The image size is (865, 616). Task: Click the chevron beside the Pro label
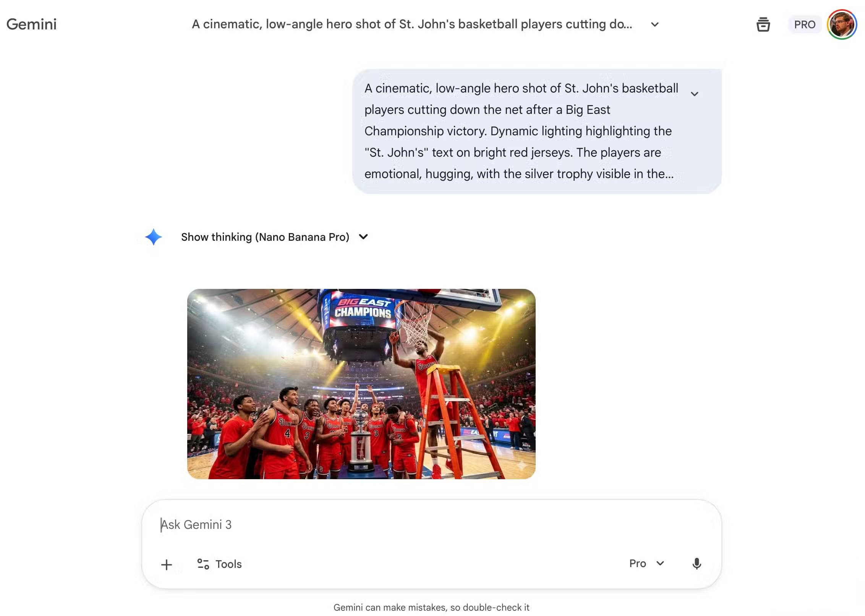pos(660,563)
